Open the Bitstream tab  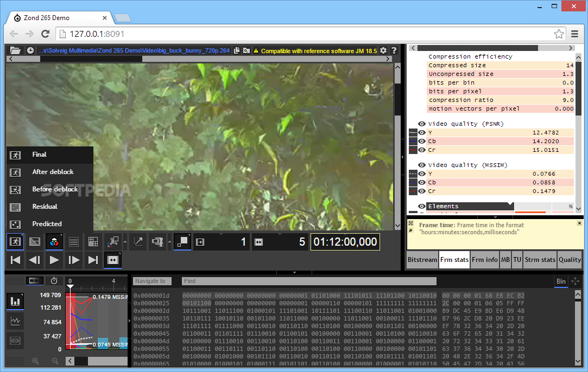click(x=422, y=260)
